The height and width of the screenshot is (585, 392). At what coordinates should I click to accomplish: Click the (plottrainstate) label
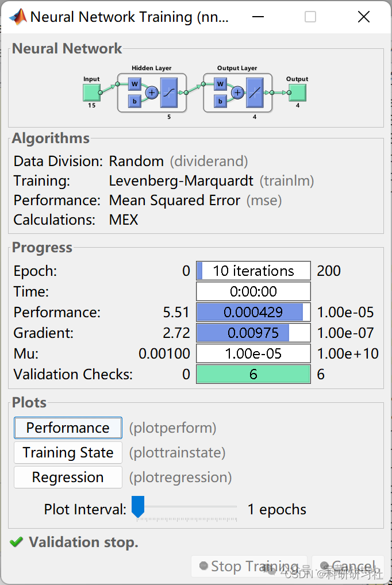pyautogui.click(x=178, y=453)
